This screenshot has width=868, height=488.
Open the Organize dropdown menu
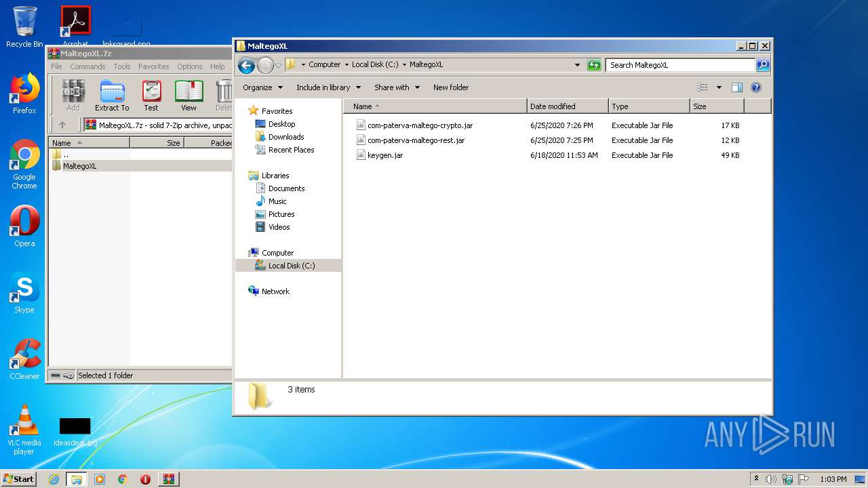262,87
